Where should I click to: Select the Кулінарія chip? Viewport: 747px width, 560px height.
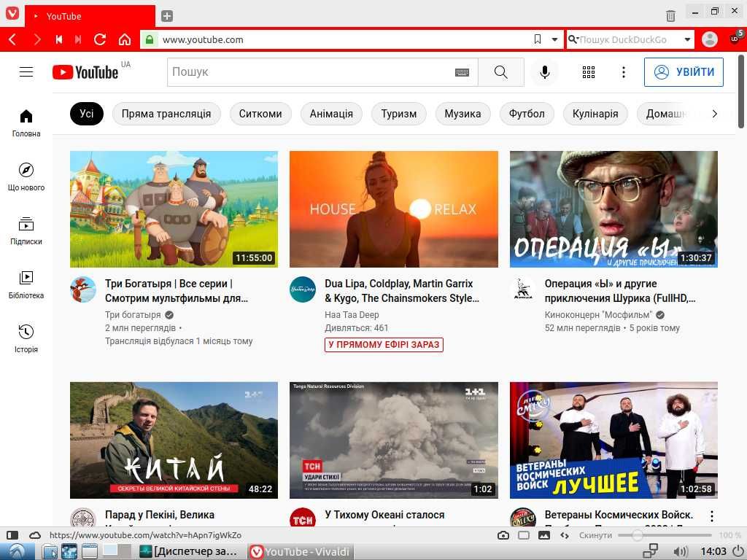pos(595,114)
